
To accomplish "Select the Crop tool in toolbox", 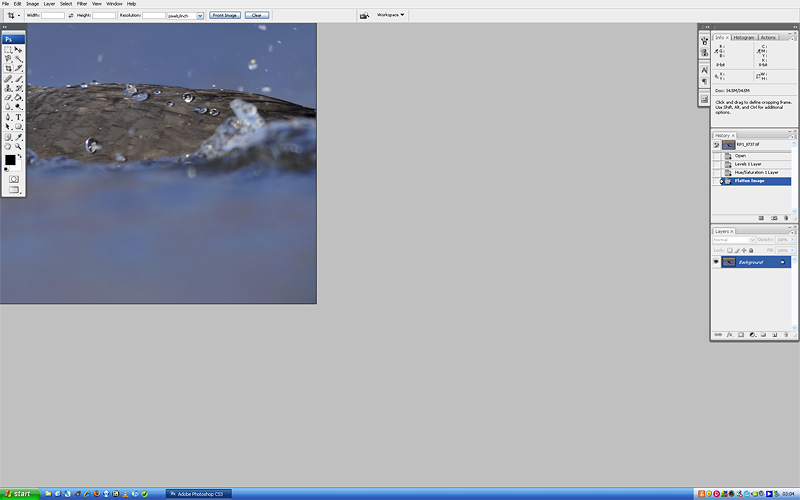I will point(8,68).
